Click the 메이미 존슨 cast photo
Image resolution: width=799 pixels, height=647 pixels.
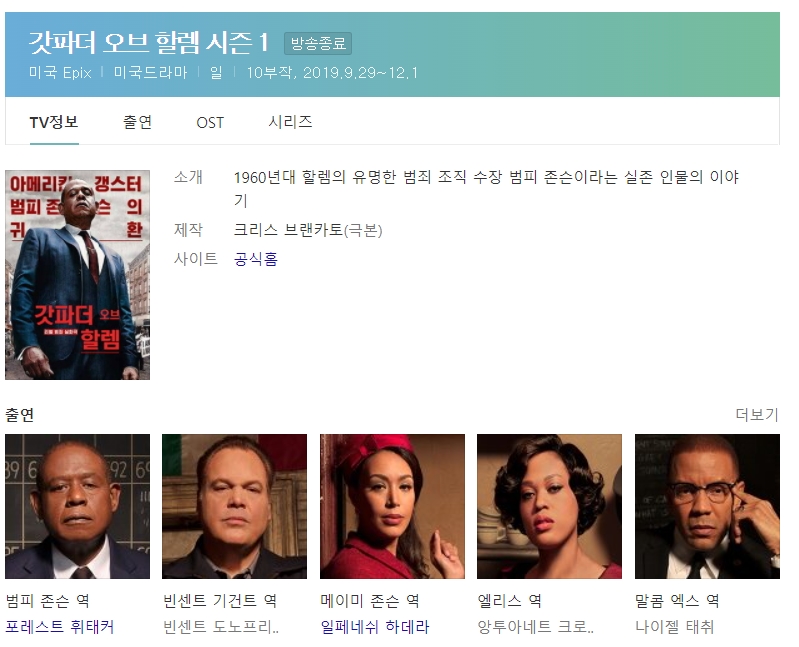tap(392, 506)
